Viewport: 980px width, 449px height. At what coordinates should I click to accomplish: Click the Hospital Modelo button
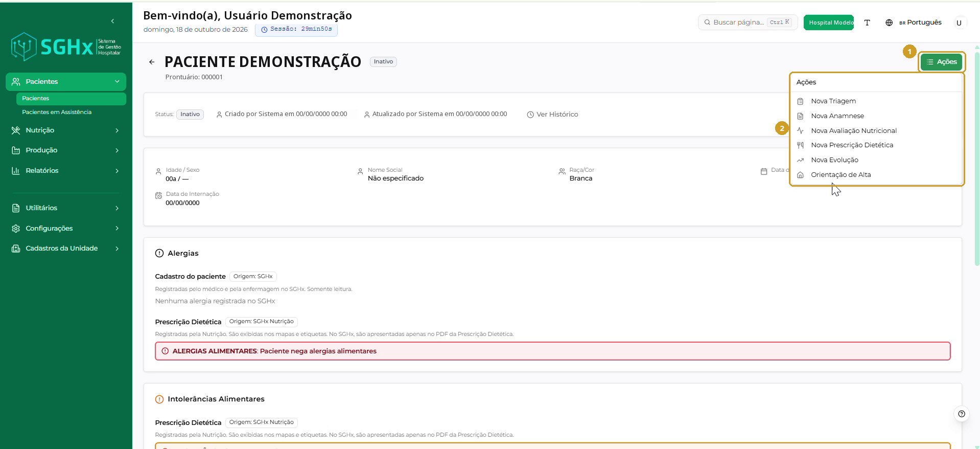(x=829, y=23)
